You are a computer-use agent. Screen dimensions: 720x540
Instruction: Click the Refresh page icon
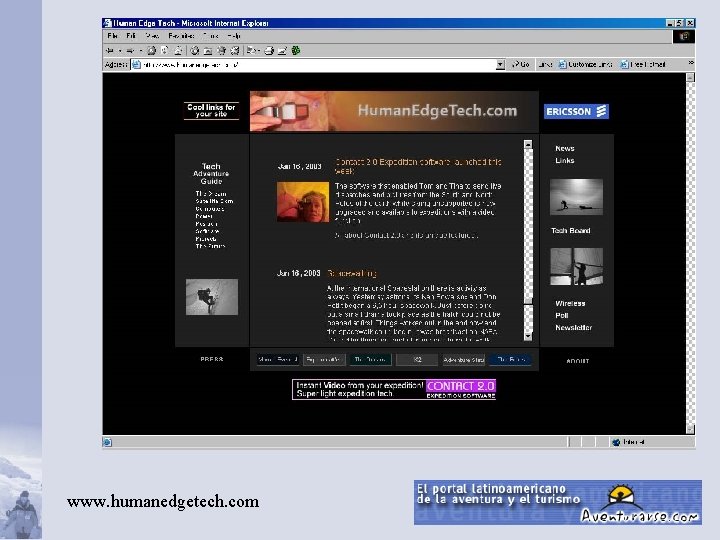click(x=164, y=51)
